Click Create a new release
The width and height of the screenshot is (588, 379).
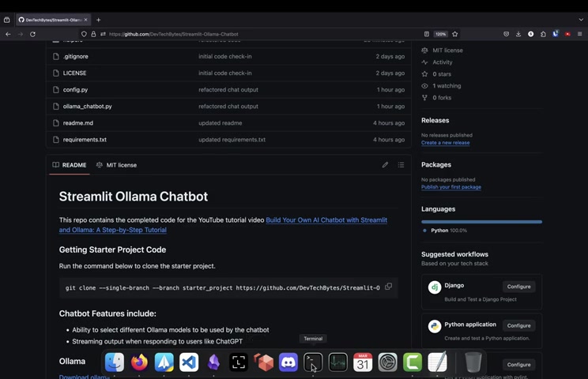445,143
